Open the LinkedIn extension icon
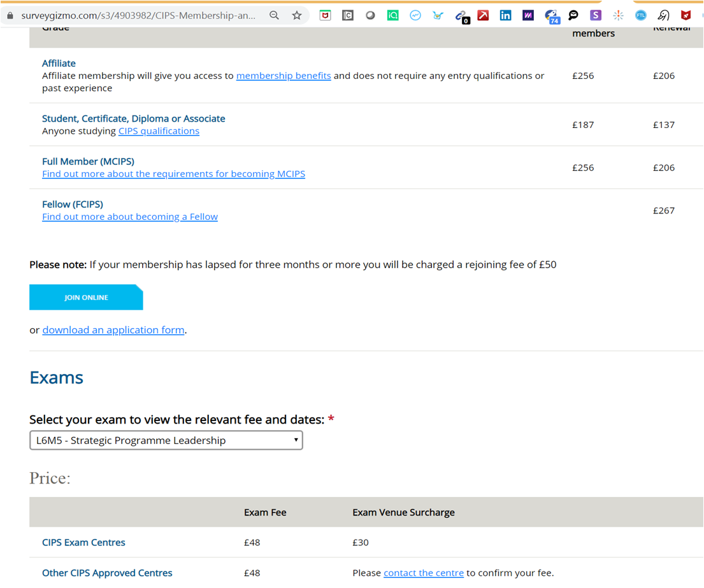This screenshot has height=588, width=704. [505, 15]
